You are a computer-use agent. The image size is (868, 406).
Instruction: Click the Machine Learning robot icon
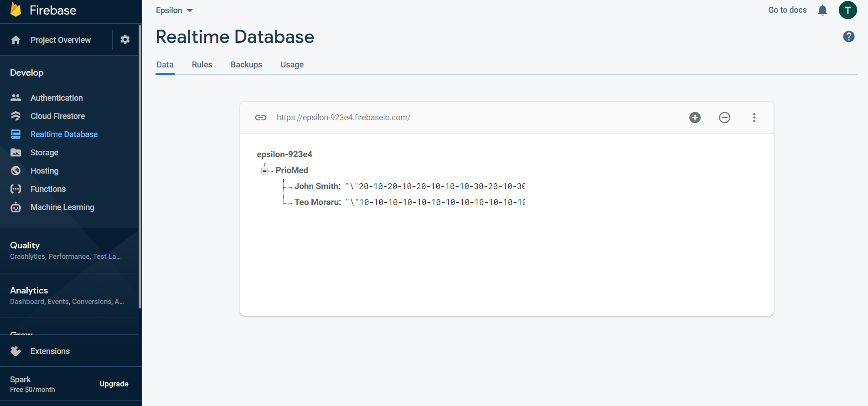pyautogui.click(x=16, y=207)
